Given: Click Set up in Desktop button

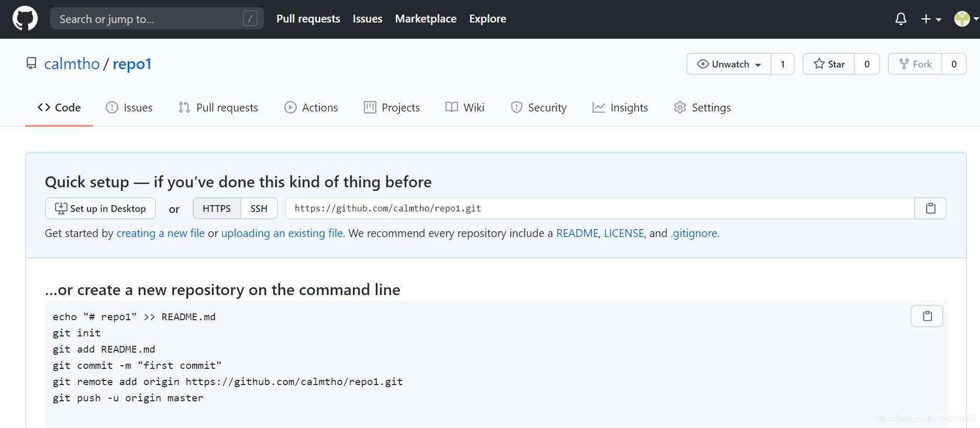Looking at the screenshot, I should click(101, 208).
